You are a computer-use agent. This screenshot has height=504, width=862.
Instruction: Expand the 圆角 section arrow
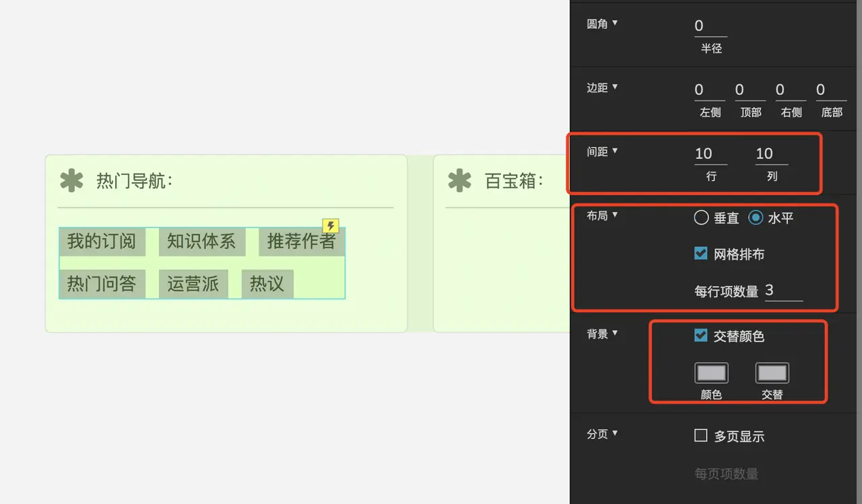pos(615,23)
